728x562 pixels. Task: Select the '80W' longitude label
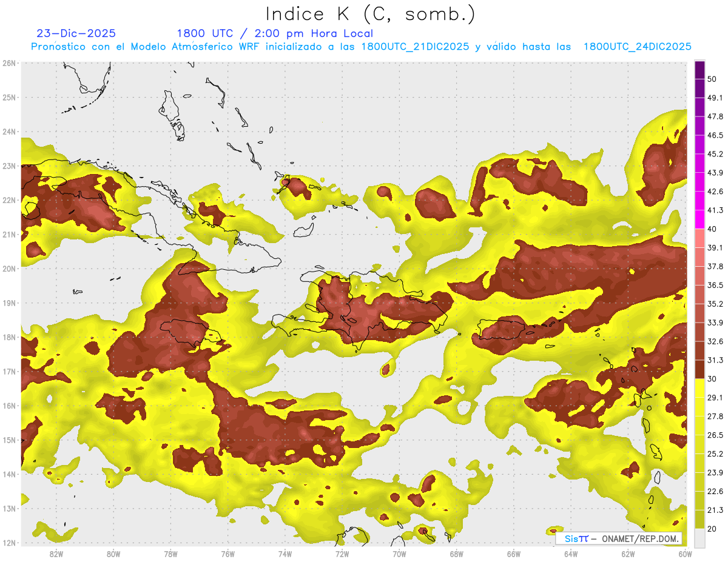(x=113, y=554)
